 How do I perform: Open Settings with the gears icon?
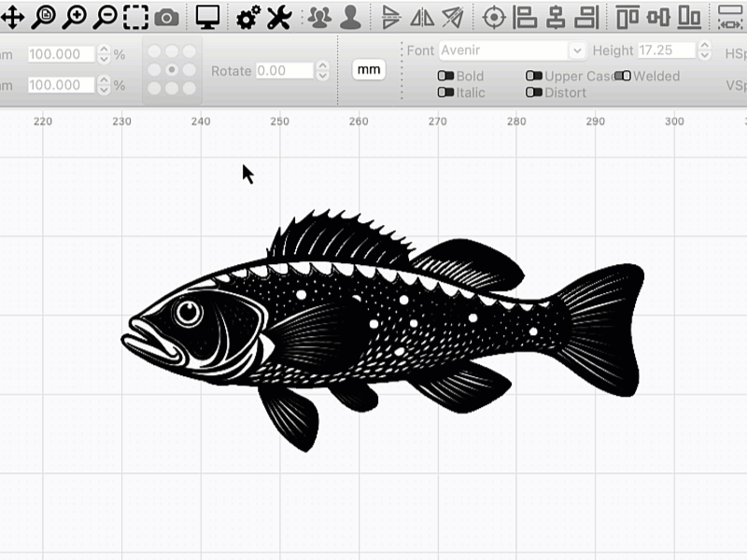[x=248, y=16]
